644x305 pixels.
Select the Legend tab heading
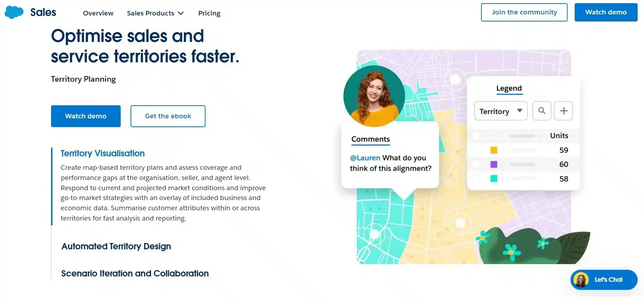(x=509, y=88)
